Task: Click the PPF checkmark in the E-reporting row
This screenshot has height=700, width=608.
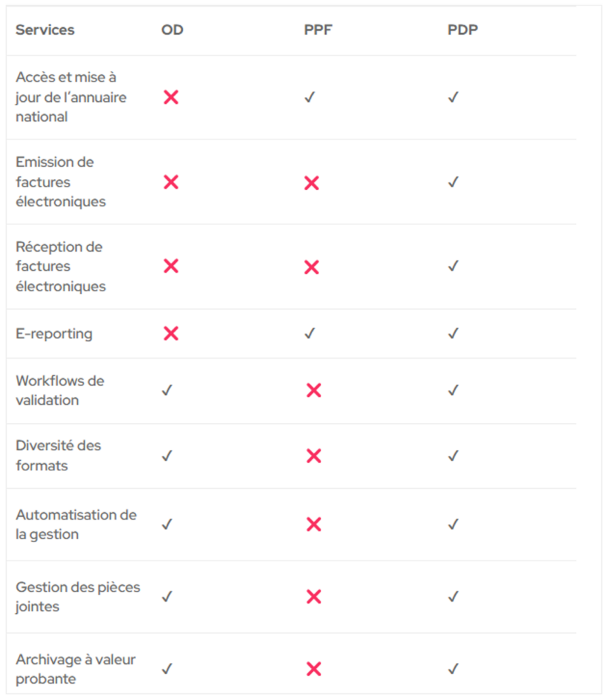Action: [x=309, y=333]
